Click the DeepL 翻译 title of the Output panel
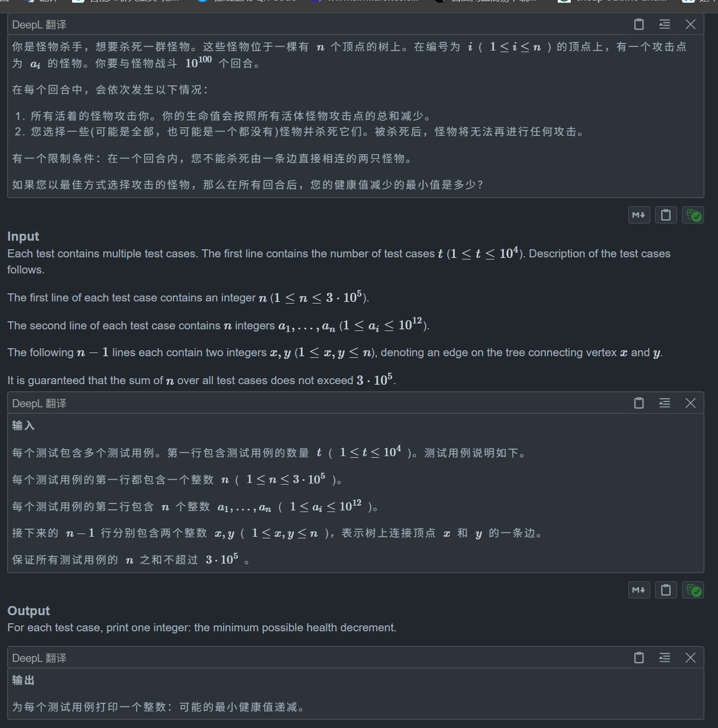 coord(39,658)
